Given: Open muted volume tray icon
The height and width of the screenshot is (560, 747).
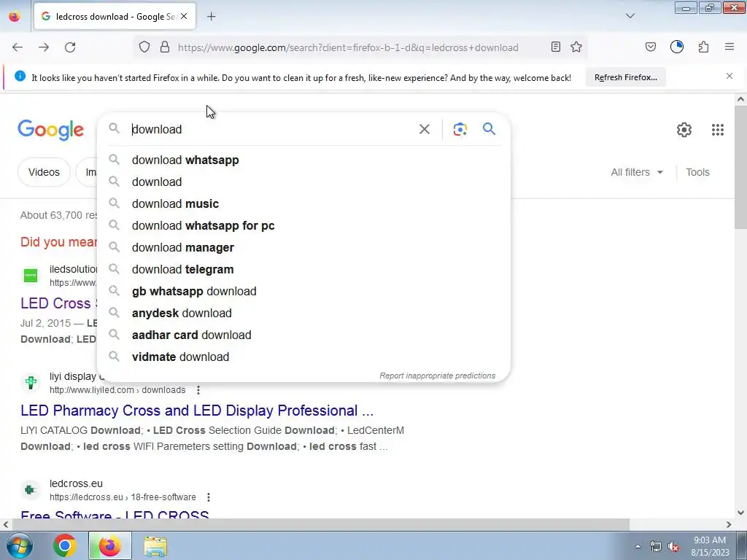Looking at the screenshot, I should (x=673, y=547).
